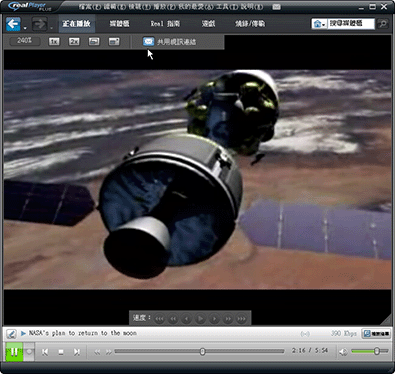This screenshot has width=395, height=374.
Task: Stop playback with the square stop button
Action: [61, 352]
